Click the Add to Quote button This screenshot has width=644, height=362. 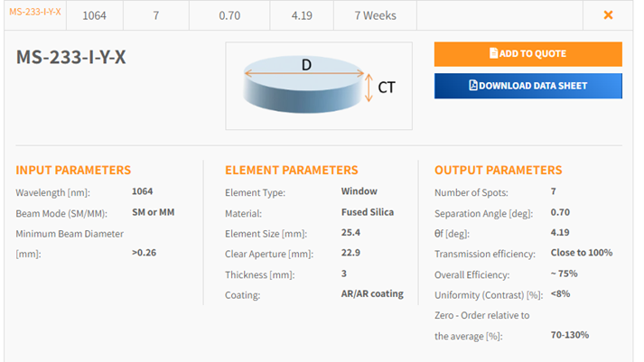click(527, 54)
